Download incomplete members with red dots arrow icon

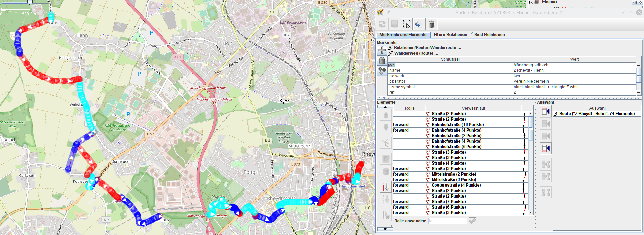[386, 187]
